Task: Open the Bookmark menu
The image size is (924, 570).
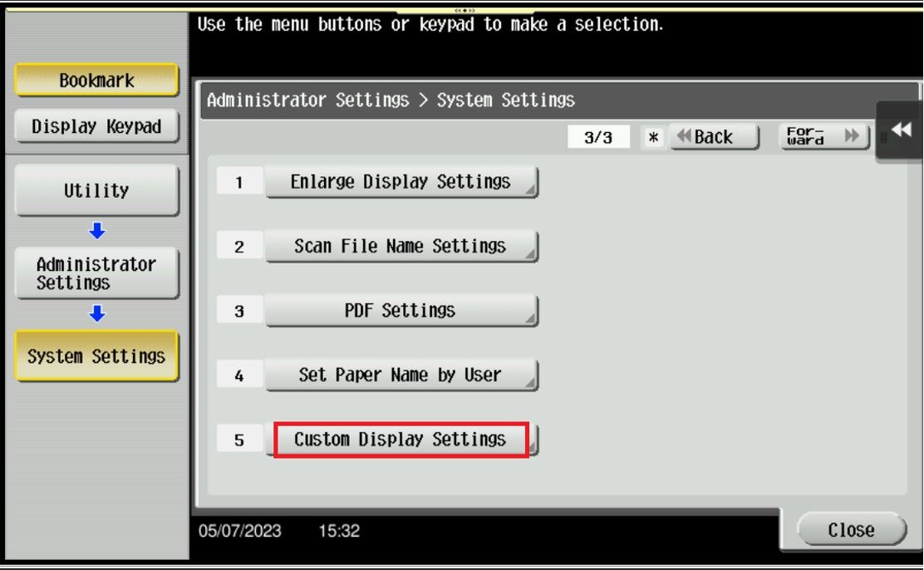Action: (x=96, y=80)
